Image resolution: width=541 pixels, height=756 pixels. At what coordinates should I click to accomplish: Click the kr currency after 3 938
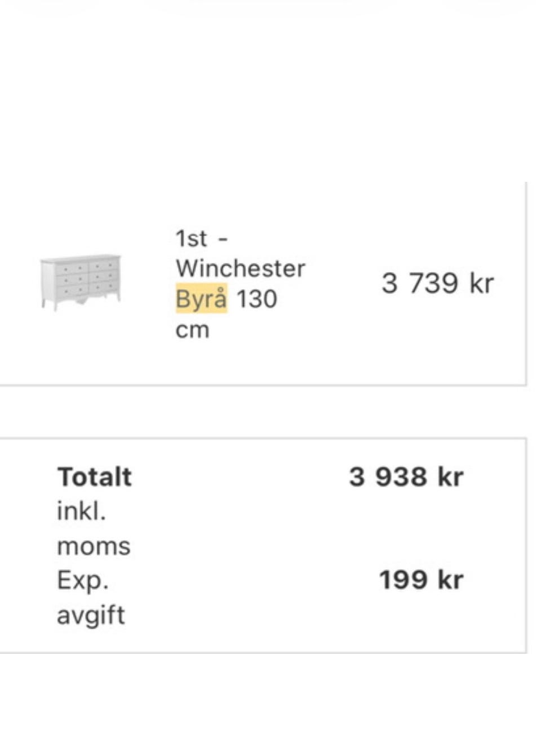pyautogui.click(x=450, y=477)
